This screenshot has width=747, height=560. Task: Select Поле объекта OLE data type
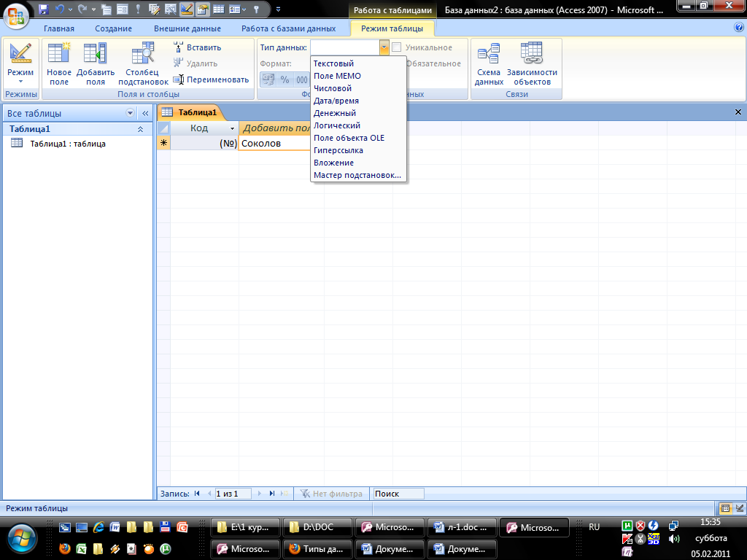(358, 138)
